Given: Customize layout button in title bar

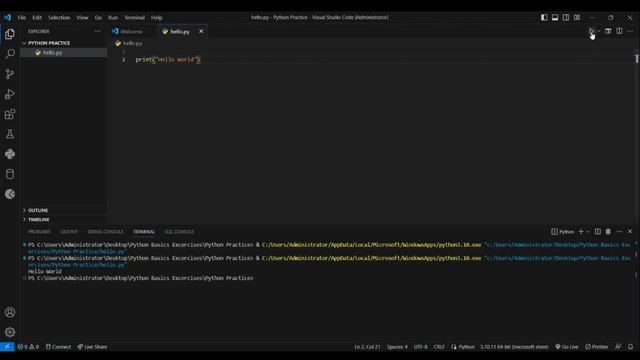Looking at the screenshot, I should point(577,18).
